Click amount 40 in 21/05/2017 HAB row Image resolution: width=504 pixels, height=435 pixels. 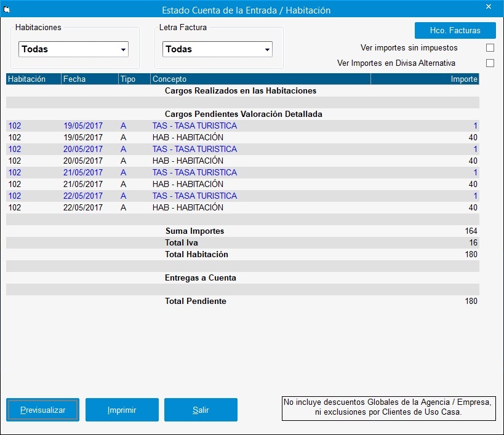point(473,184)
